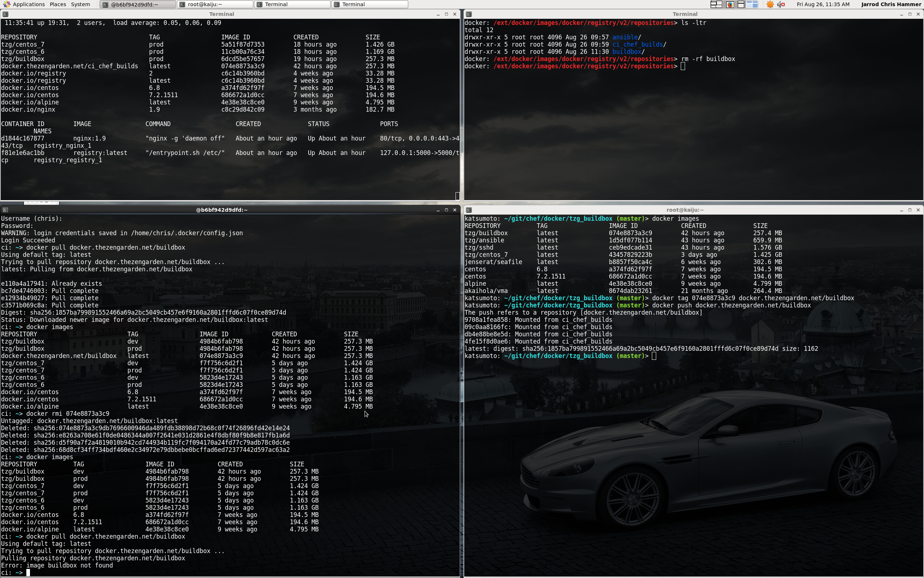Click 'docker.thezengarden.net/ci_chef_builds' repository row
Viewport: 924px width, 578px height.
(x=198, y=66)
